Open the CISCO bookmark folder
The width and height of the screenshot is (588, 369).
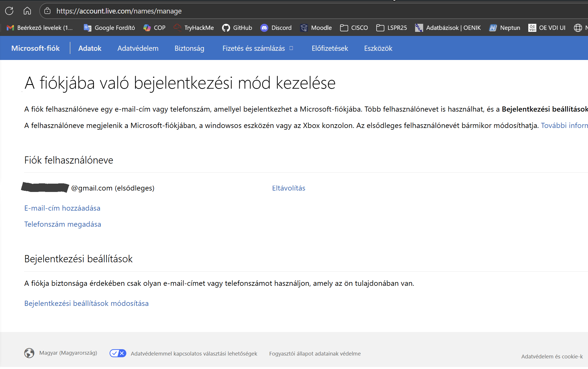pyautogui.click(x=354, y=28)
